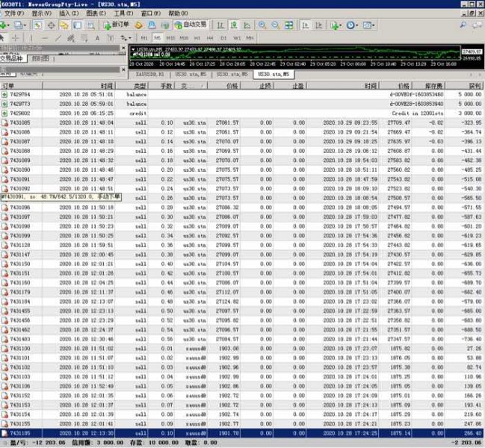Close the Market Watch panel
485x448 pixels.
point(123,48)
